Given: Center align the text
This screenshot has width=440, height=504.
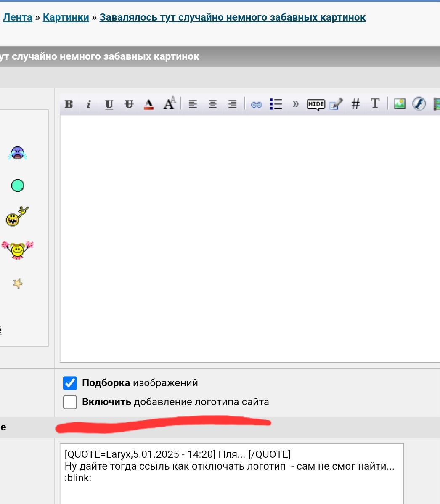Looking at the screenshot, I should click(212, 104).
